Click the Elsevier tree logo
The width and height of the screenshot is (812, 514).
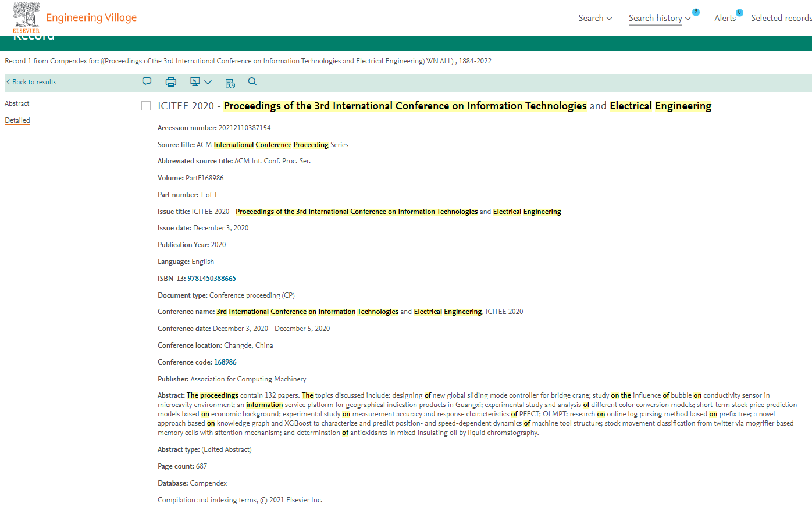[x=26, y=17]
